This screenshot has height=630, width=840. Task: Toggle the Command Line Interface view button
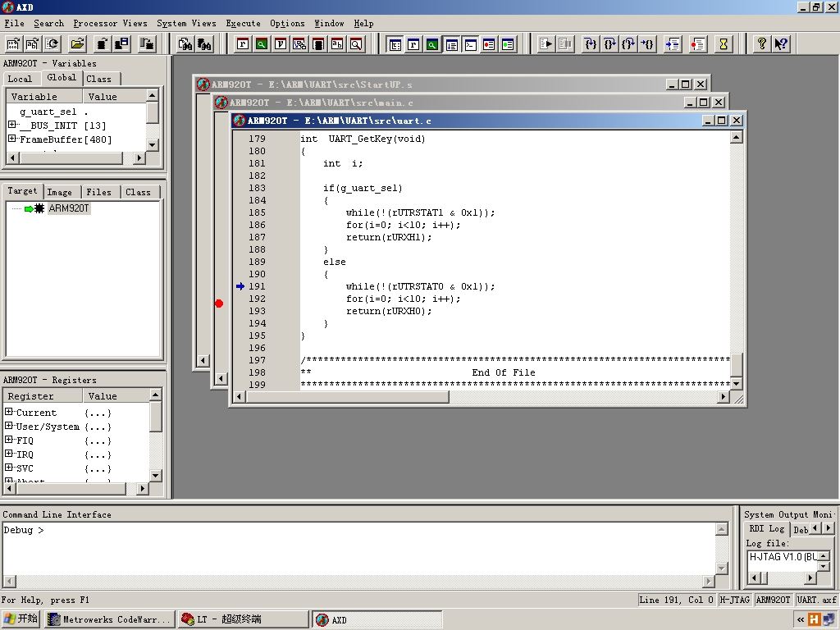(470, 44)
